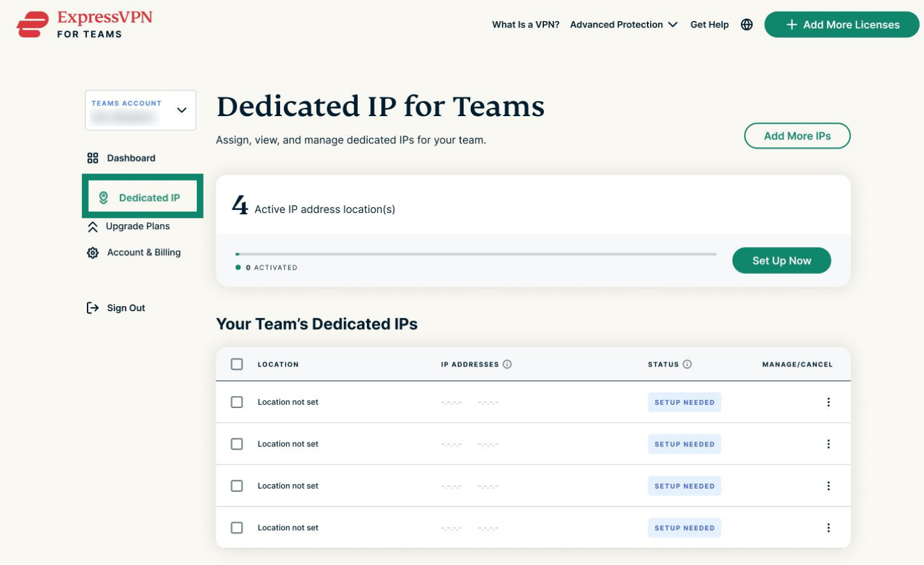Click the Your Team's Dedicated IPs heading

coord(317,324)
